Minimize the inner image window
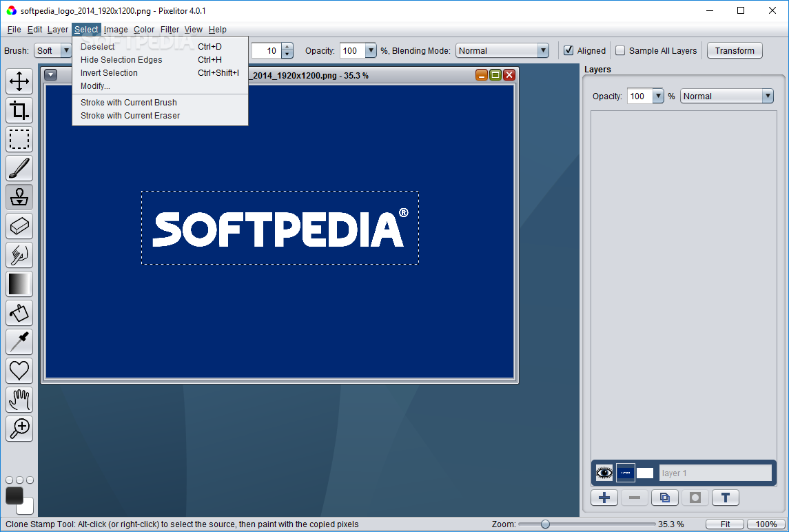 tap(482, 75)
